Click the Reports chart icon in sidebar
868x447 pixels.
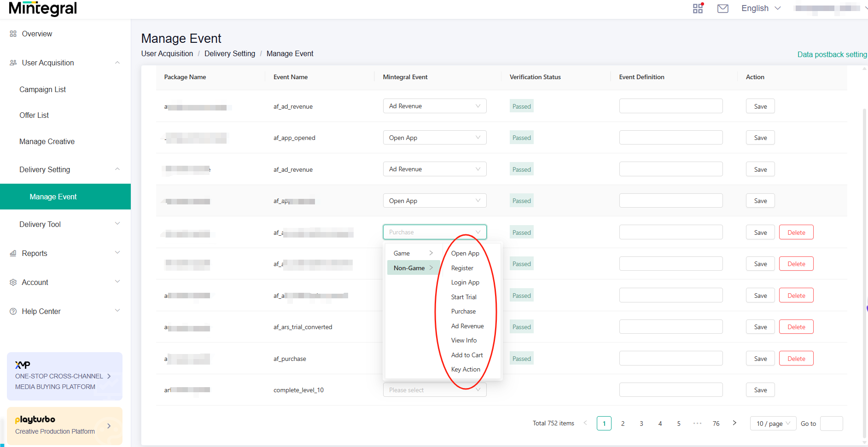(x=13, y=253)
